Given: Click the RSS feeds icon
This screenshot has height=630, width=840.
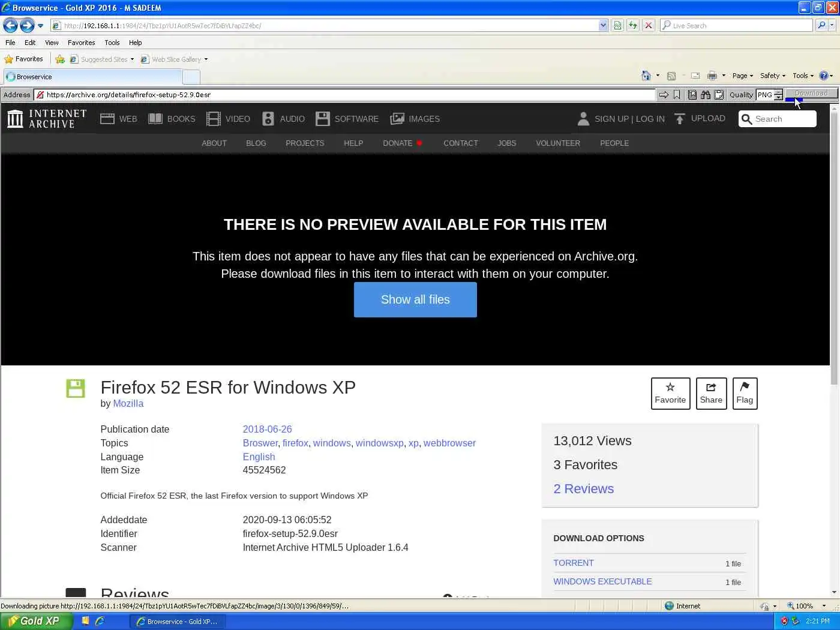Looking at the screenshot, I should click(x=671, y=76).
